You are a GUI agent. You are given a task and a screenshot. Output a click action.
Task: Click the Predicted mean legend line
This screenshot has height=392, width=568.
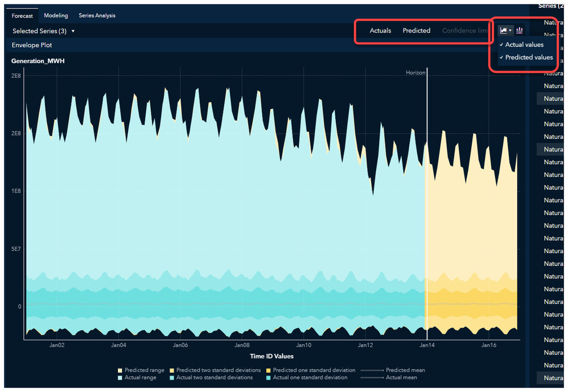tap(372, 370)
